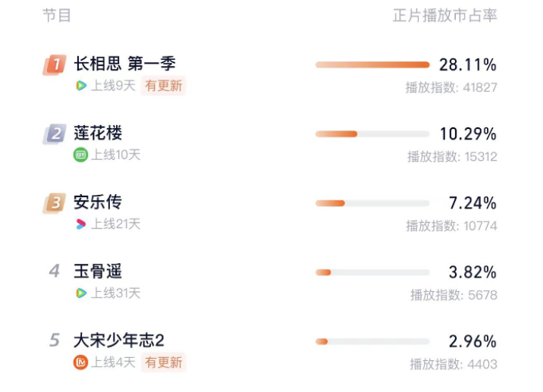
Task: Click the Tencent Video icon under 长相思
Action: [x=81, y=85]
